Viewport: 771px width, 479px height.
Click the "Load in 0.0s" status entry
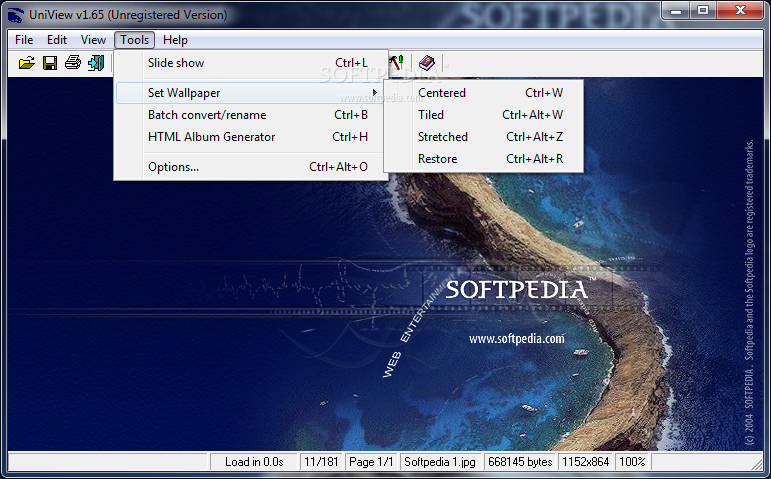tap(254, 462)
